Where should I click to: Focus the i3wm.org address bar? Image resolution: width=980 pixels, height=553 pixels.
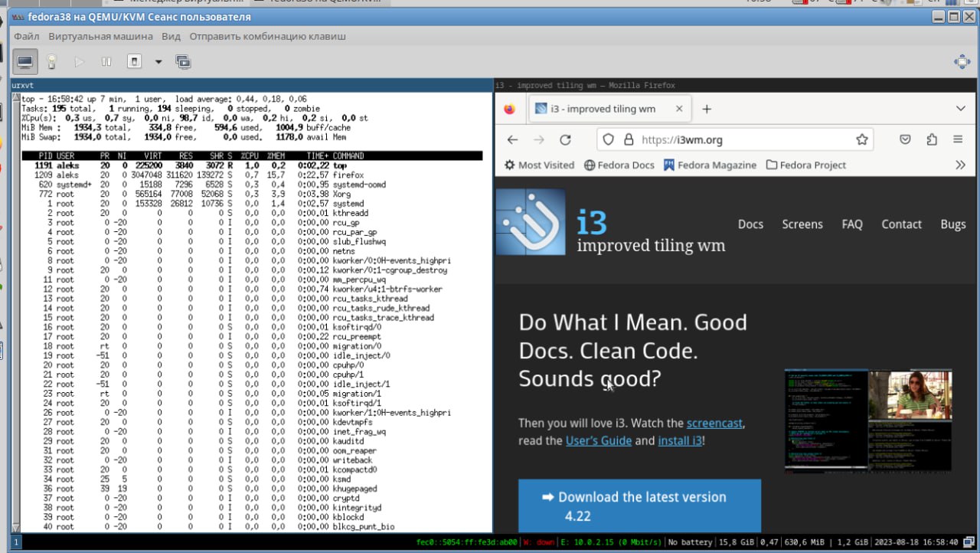(x=735, y=139)
